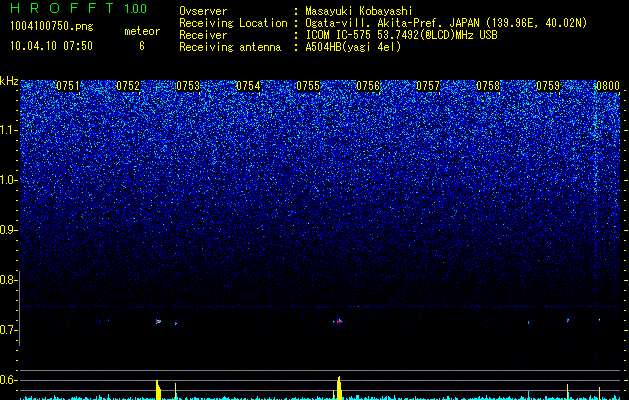This screenshot has width=629, height=400.
Task: Click the 0755 time marker
Action: coord(308,86)
